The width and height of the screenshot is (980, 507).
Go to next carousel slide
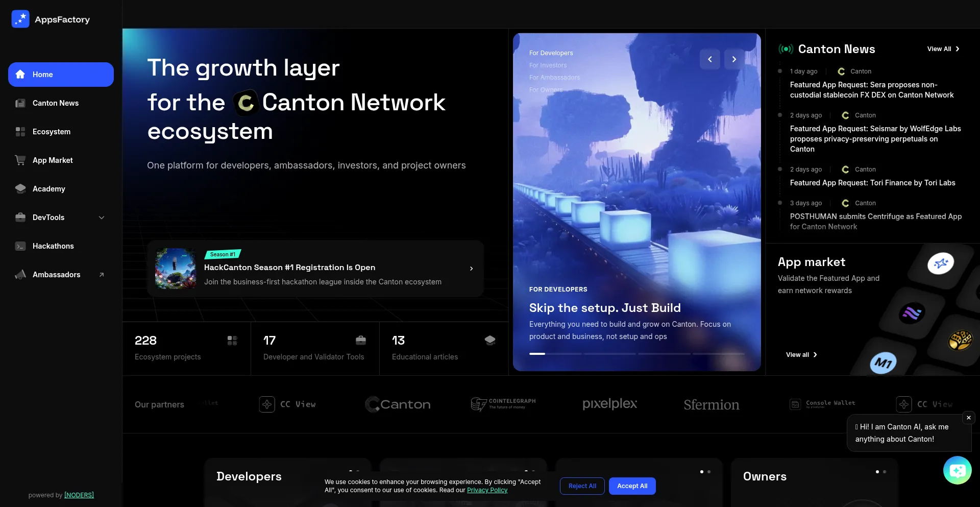tap(734, 59)
